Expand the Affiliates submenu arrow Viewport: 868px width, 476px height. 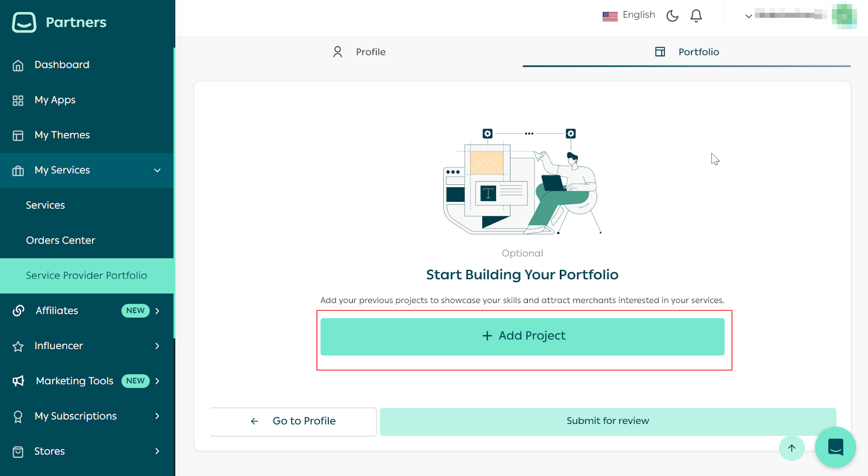(x=157, y=311)
